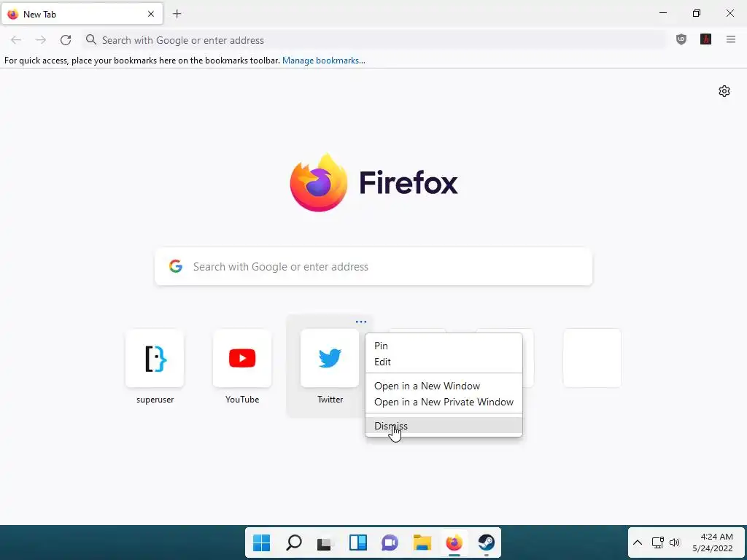Focus the center Google search box
This screenshot has width=747, height=560.
point(373,266)
